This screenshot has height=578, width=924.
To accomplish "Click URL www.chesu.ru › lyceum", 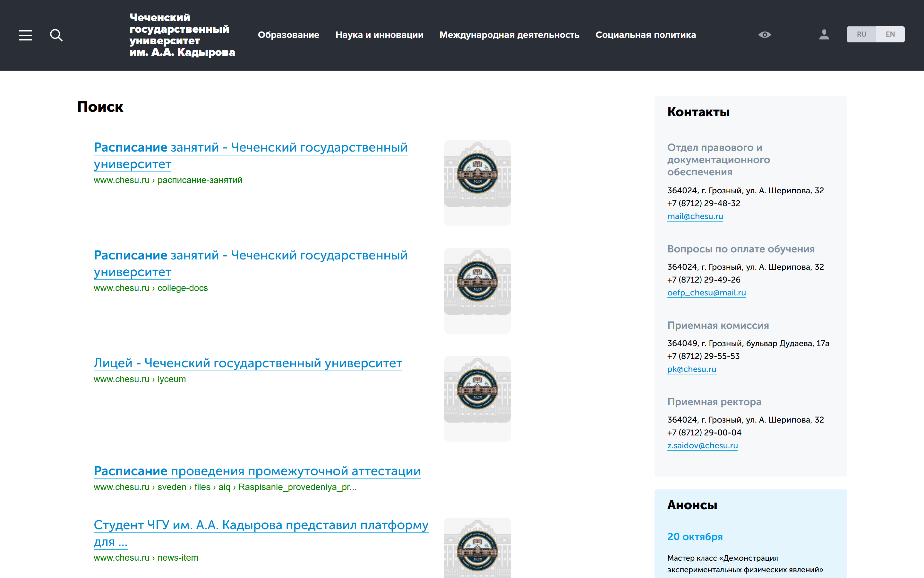I will 140,379.
